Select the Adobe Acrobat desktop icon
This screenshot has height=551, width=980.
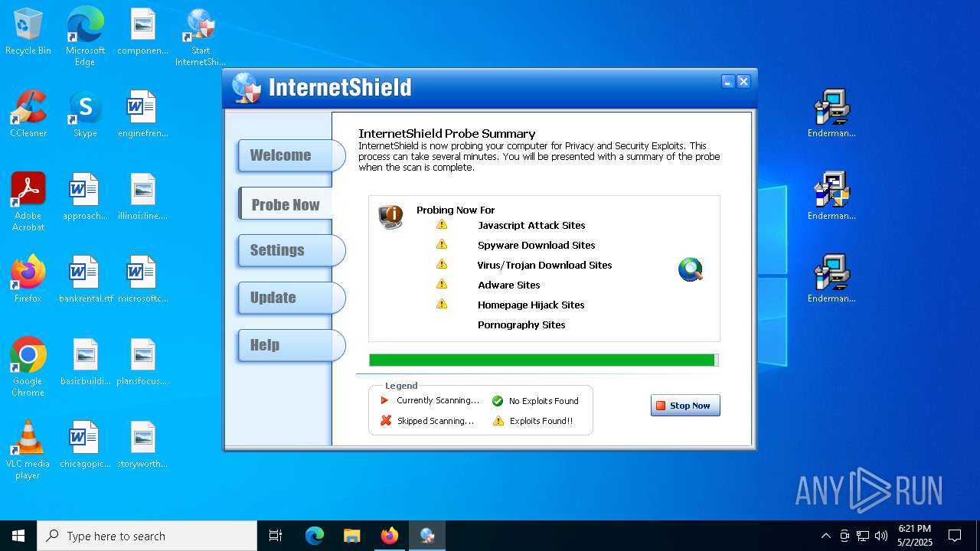[28, 202]
